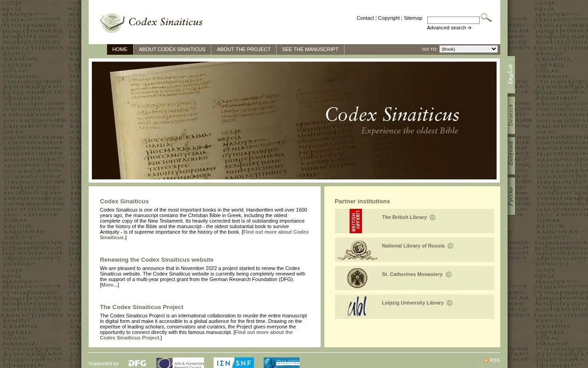The height and width of the screenshot is (368, 588).
Task: Click the More... link about website renewal
Action: tap(109, 285)
